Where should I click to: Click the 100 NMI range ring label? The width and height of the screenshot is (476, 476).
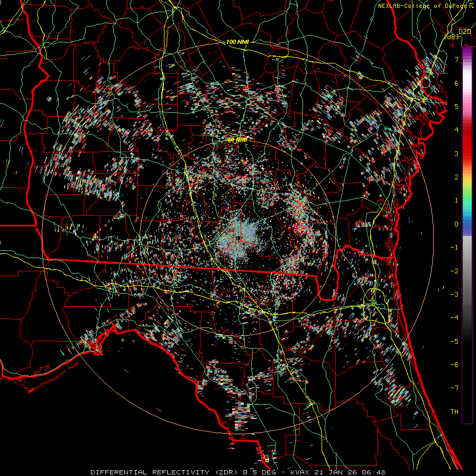237,42
